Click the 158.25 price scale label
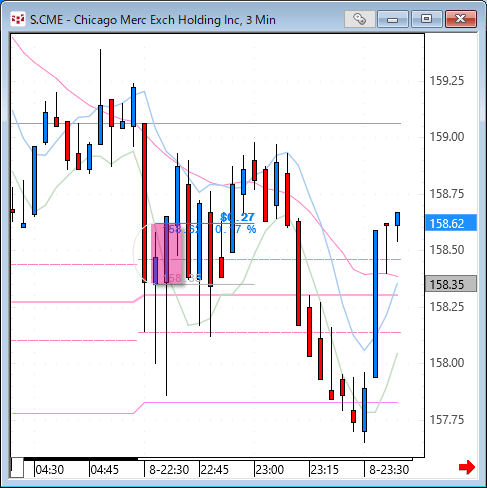 pos(447,307)
